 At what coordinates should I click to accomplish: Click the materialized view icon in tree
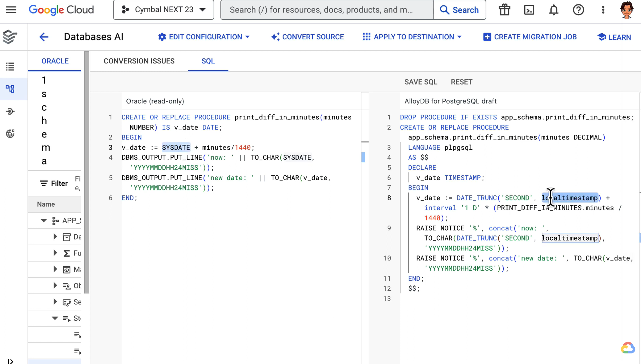[67, 269]
